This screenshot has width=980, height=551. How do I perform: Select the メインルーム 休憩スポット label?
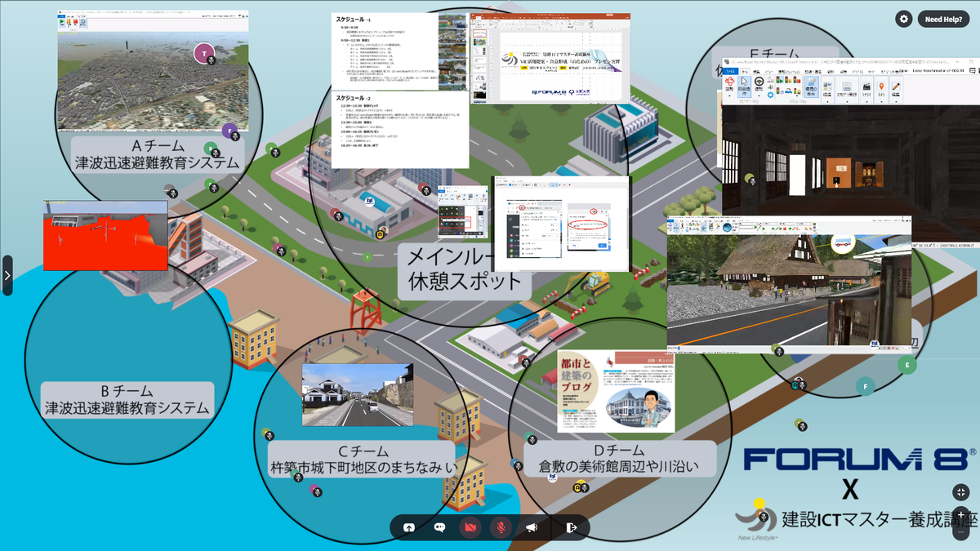(464, 269)
